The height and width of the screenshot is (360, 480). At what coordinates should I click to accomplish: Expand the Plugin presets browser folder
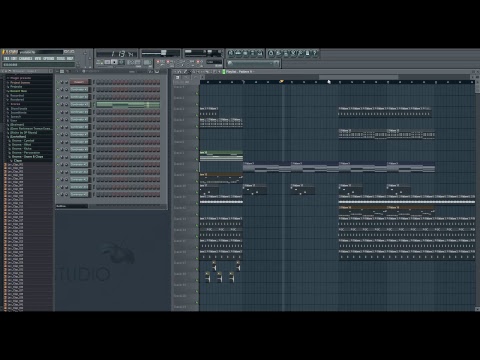20,78
